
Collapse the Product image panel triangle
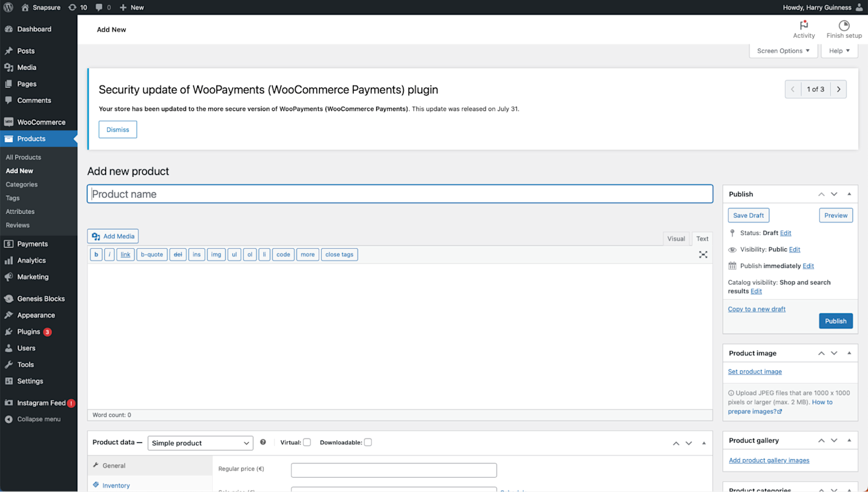pos(849,353)
